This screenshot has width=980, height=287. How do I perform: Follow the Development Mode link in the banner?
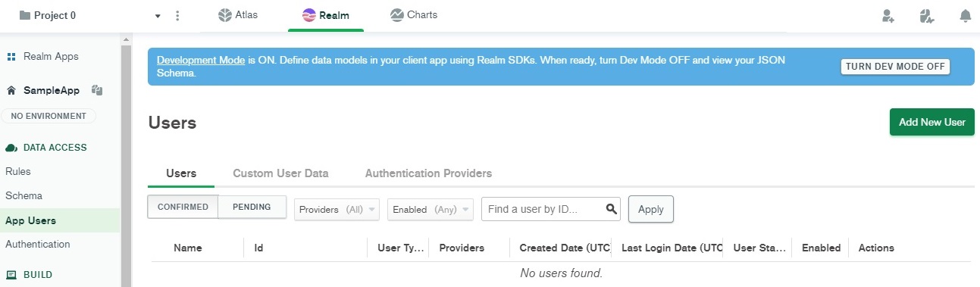click(x=201, y=60)
